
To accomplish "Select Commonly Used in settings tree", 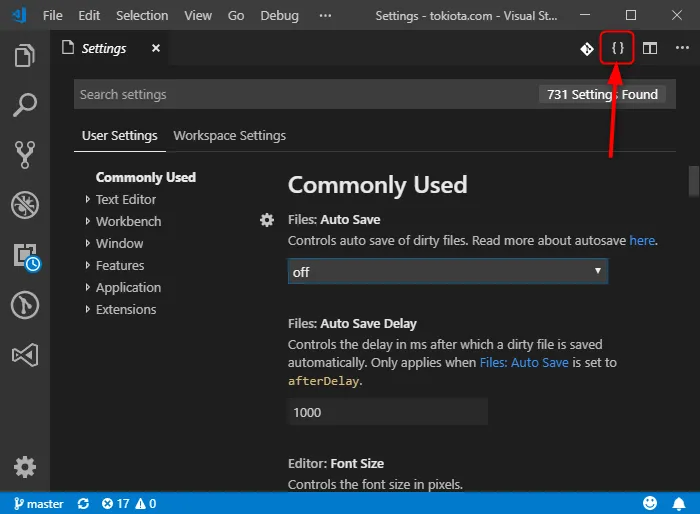I will (x=146, y=177).
